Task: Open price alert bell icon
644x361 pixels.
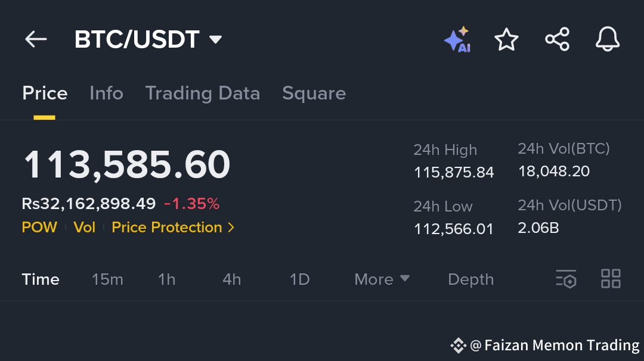Action: [608, 40]
